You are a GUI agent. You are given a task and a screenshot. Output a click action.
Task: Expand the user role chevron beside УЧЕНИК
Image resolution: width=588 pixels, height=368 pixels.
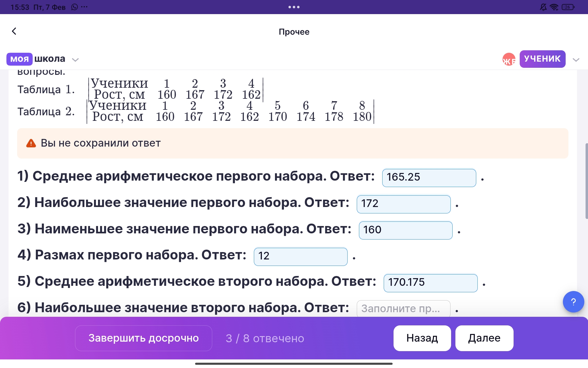[x=576, y=60]
